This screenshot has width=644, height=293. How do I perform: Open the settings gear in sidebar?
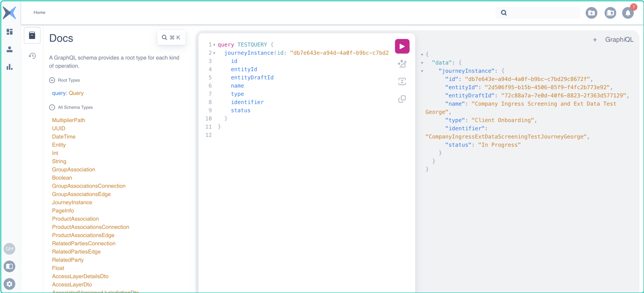coord(9,284)
